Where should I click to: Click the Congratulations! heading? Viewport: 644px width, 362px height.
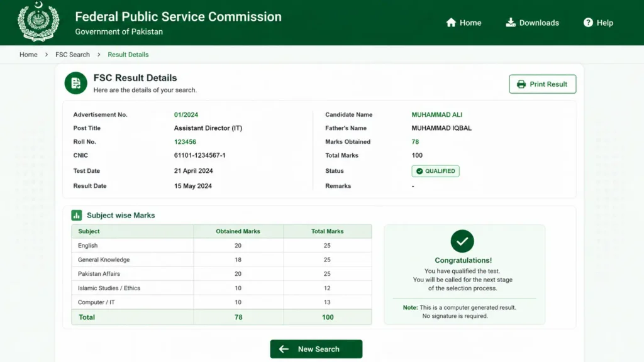coord(464,260)
